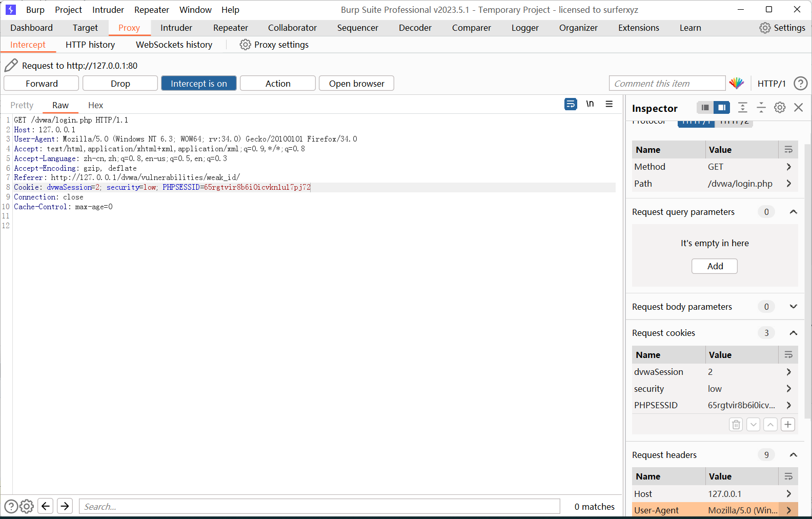Open the Burp menu
Image resolution: width=812 pixels, height=519 pixels.
(x=35, y=10)
